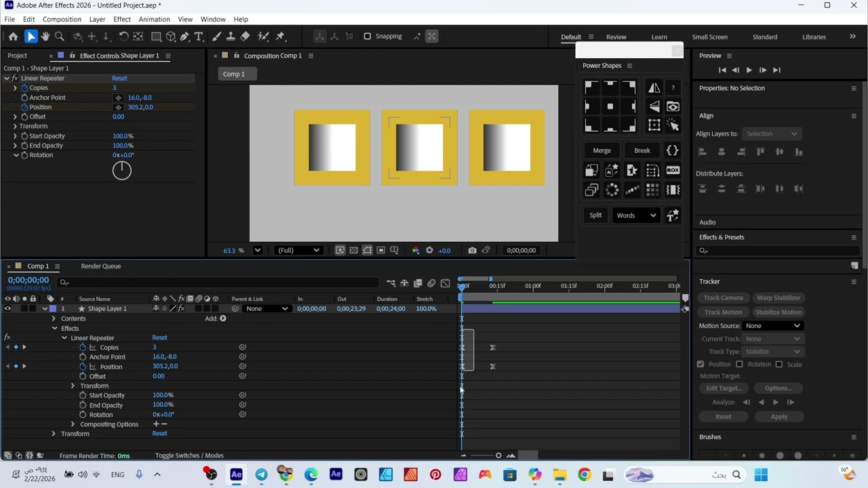Image resolution: width=868 pixels, height=488 pixels.
Task: Select the Eraser tool
Action: 245,37
